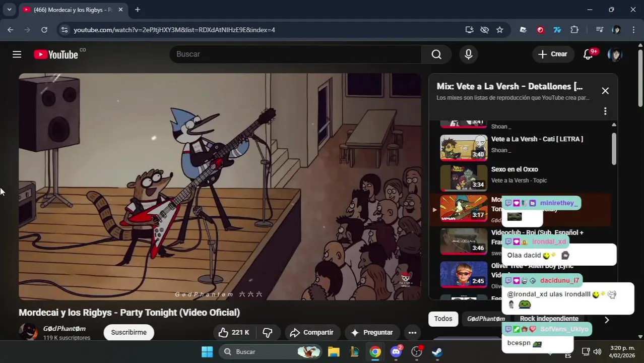Open Chrome three-dot menu
644x363 pixels.
(x=633, y=30)
